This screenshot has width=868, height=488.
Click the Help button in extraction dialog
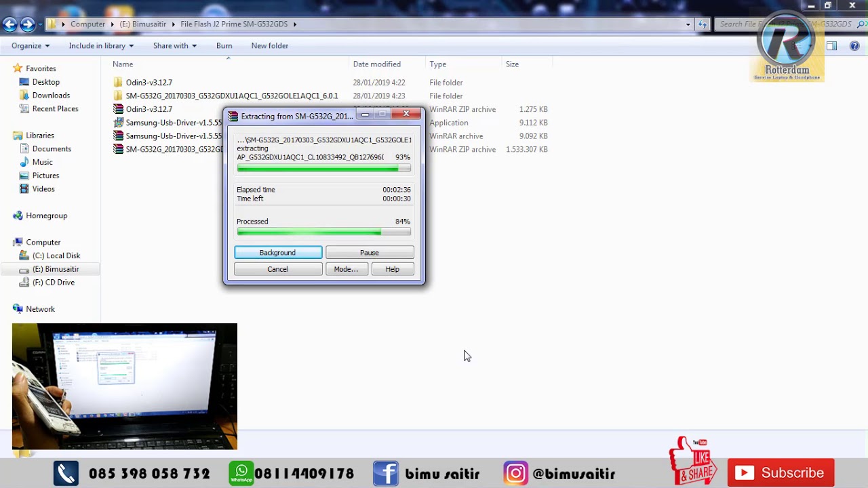[393, 269]
